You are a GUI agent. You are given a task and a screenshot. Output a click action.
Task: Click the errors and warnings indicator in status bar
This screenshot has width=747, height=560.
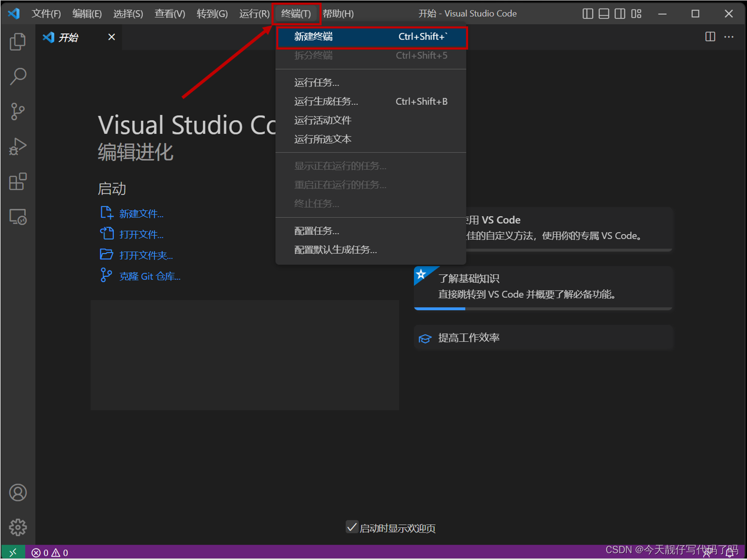(x=50, y=552)
